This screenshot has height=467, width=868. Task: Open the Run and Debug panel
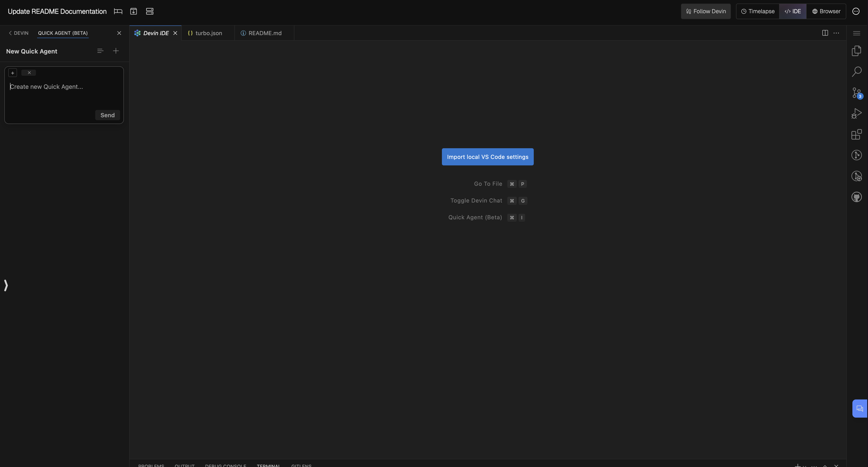(x=857, y=113)
